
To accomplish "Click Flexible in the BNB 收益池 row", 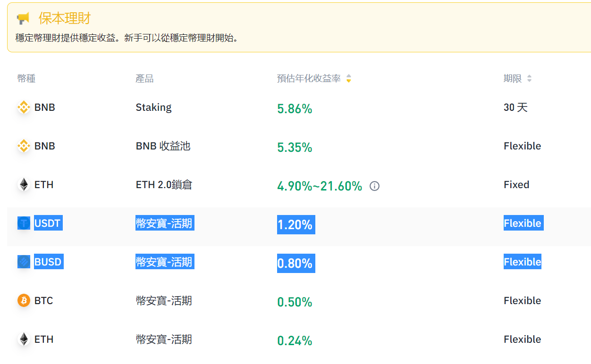I will (522, 146).
